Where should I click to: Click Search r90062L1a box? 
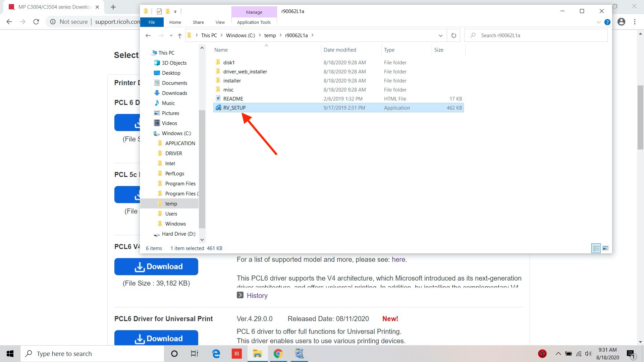[536, 36]
